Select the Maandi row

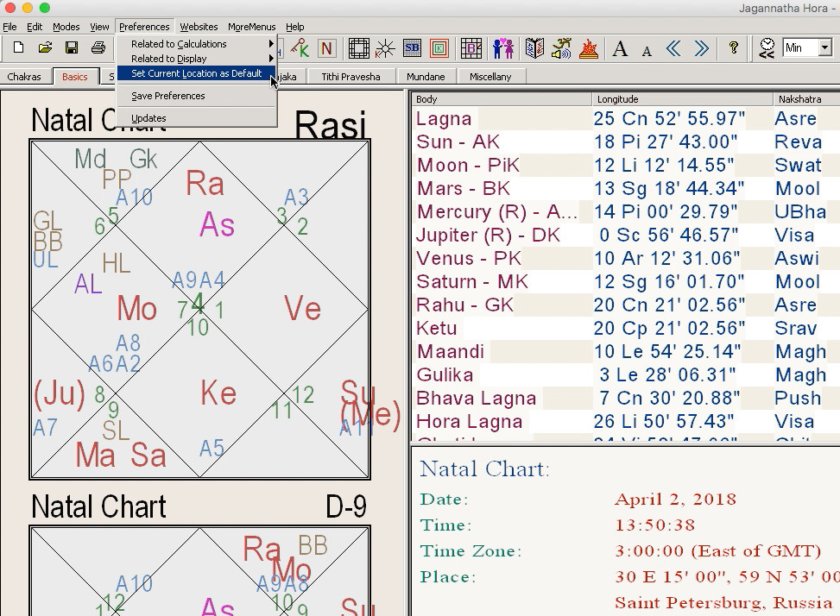tap(626, 351)
